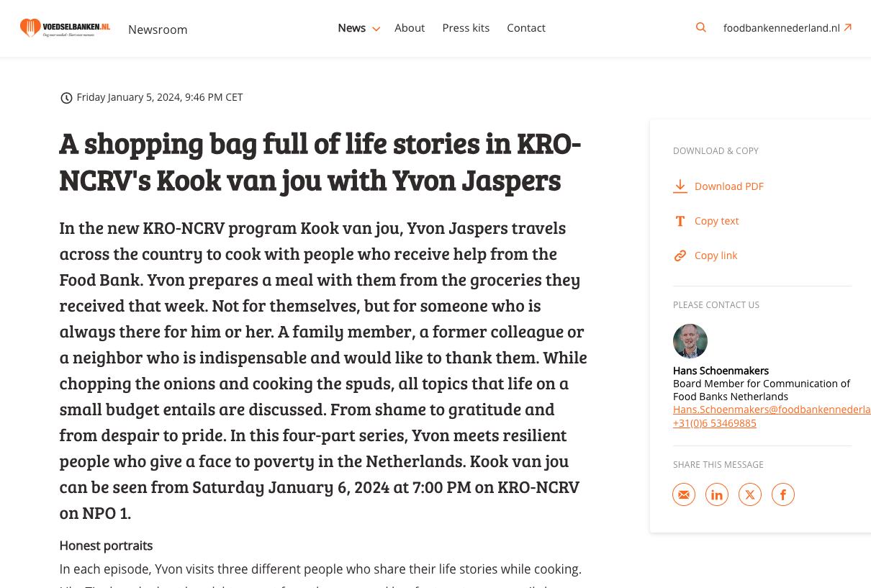Screen dimensions: 871x588
Task: Call the phone number +31(0)6 53469885
Action: [x=715, y=423]
